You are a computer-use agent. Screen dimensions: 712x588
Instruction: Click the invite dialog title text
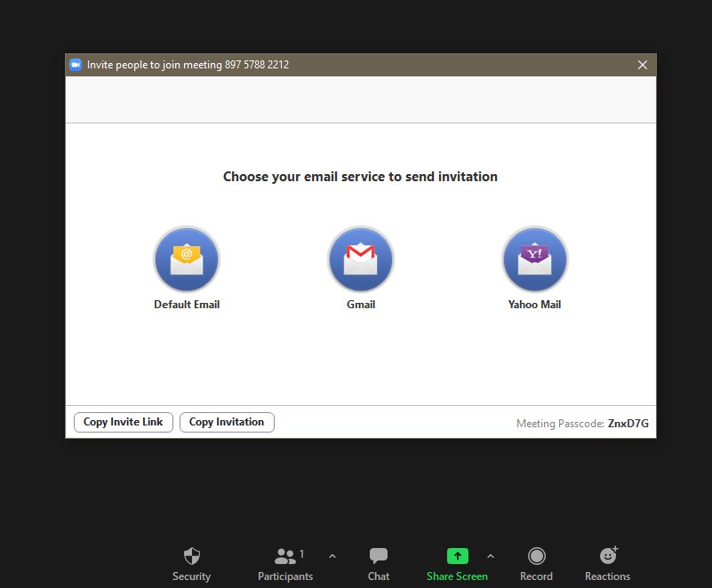[188, 65]
